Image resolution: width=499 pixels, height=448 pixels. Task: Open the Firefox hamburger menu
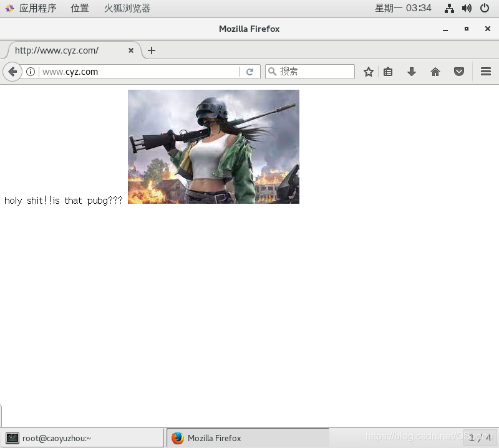coord(486,72)
